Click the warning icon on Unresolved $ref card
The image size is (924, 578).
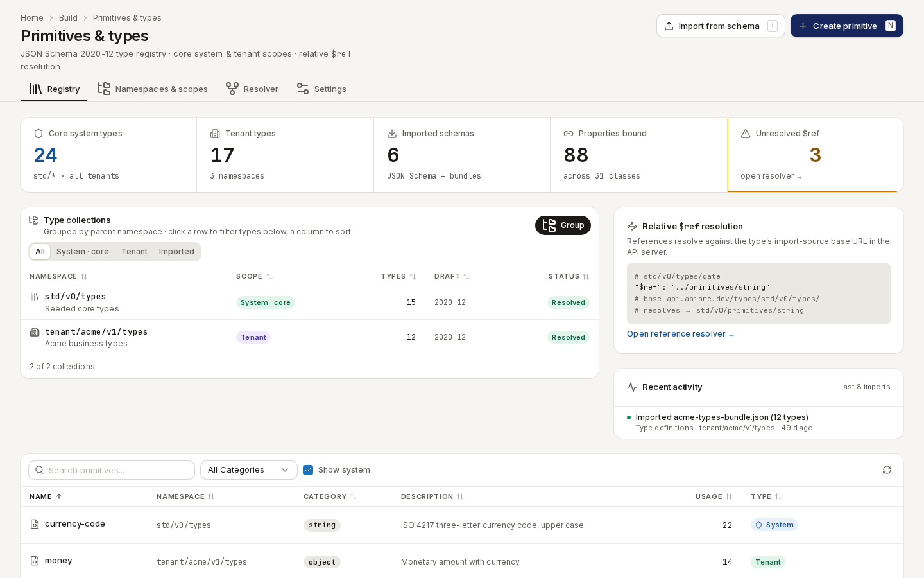click(x=746, y=134)
